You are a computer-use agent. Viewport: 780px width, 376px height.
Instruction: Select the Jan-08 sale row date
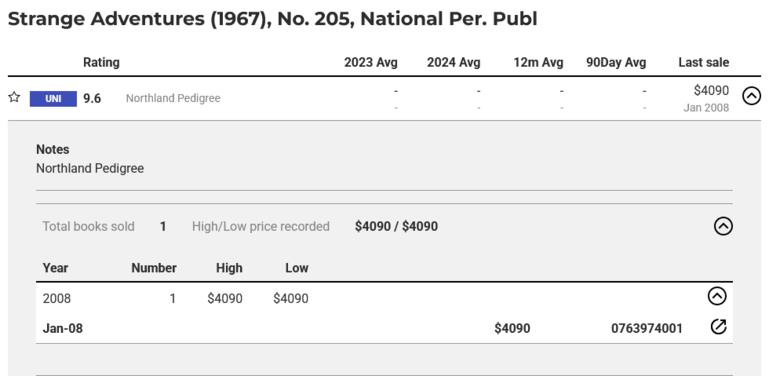point(63,328)
